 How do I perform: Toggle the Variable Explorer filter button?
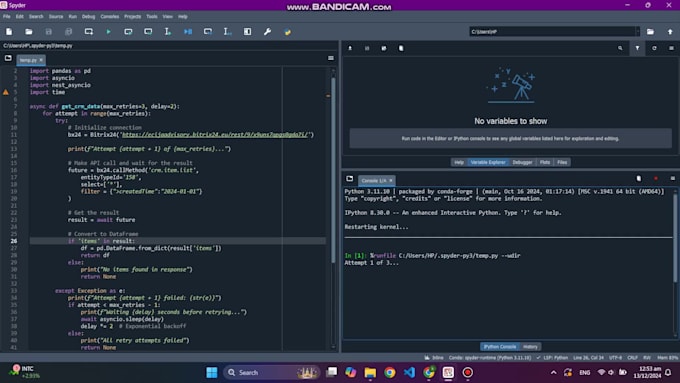pyautogui.click(x=637, y=48)
